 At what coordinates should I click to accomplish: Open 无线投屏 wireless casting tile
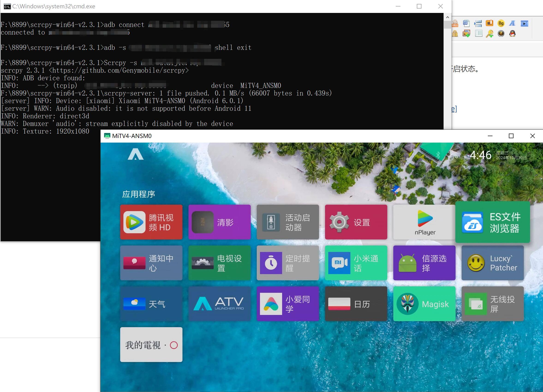click(x=492, y=304)
